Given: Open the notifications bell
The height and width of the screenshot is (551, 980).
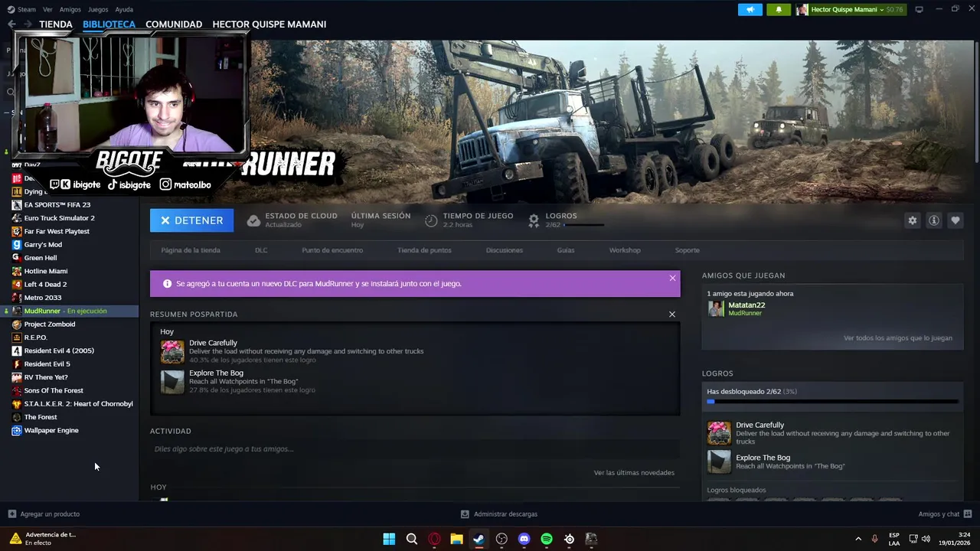Looking at the screenshot, I should [779, 9].
